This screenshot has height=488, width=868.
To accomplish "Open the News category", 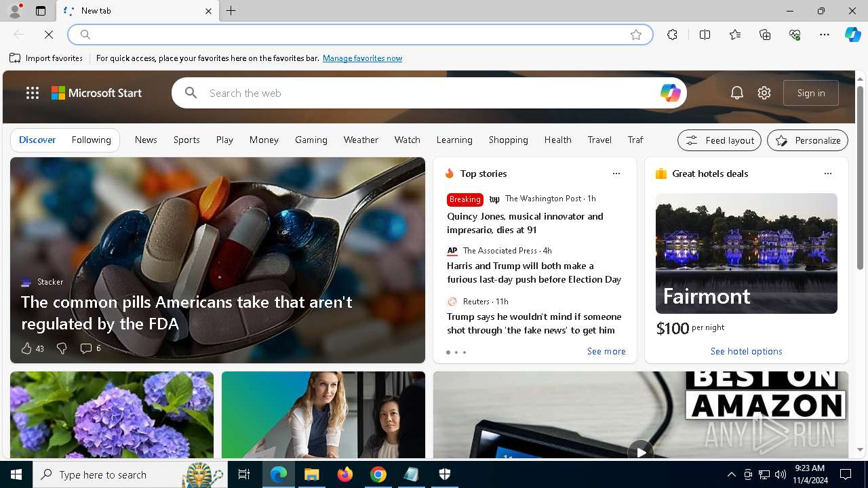I will pos(146,140).
